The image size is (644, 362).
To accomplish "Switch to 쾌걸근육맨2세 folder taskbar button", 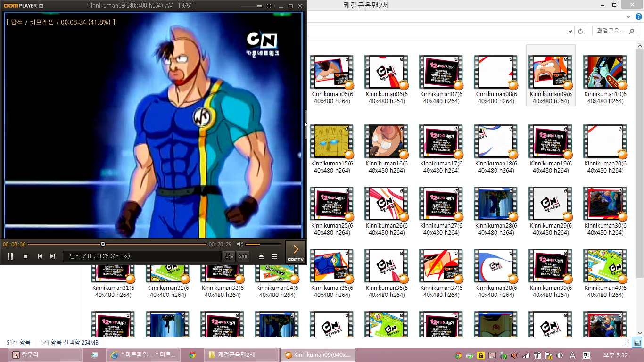I will click(242, 355).
